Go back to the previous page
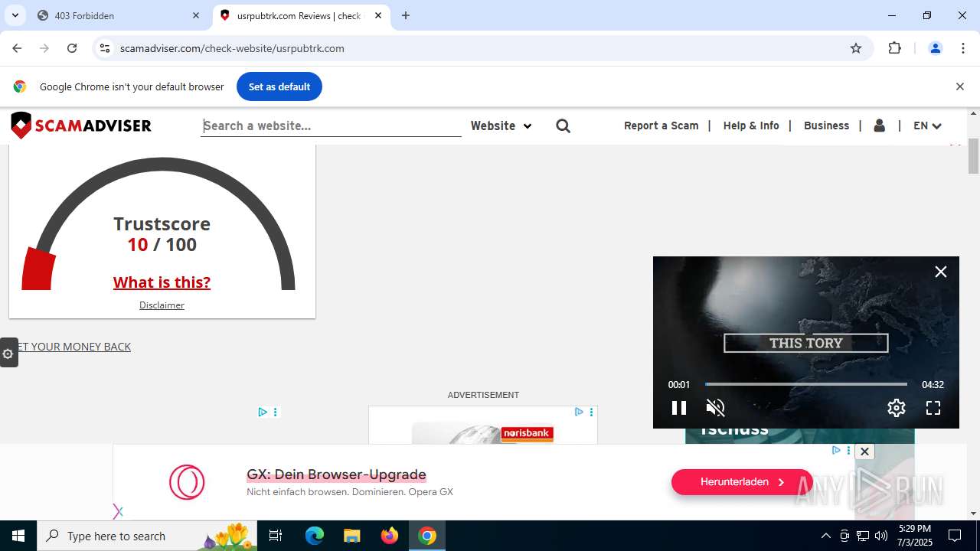The height and width of the screenshot is (551, 980). (x=17, y=48)
